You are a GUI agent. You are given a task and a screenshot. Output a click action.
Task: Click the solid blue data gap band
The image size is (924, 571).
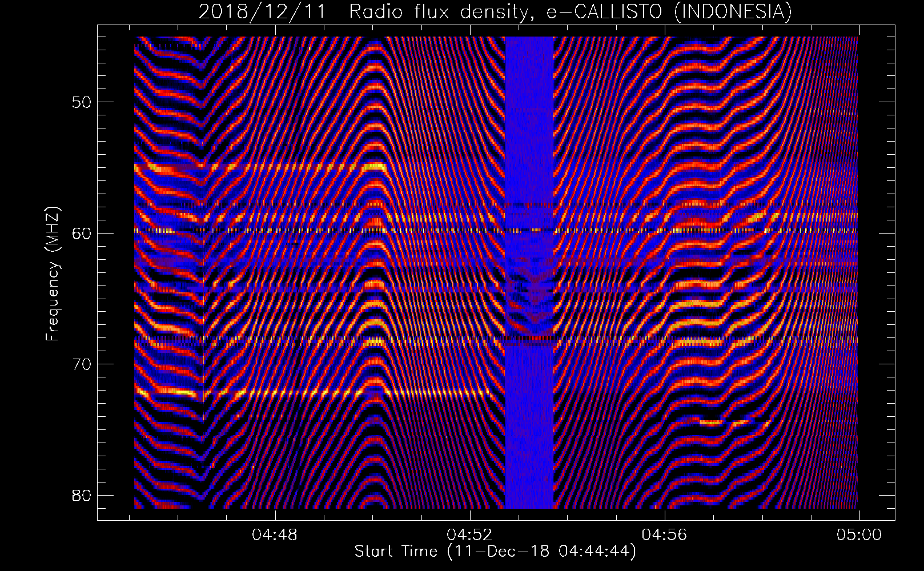[x=529, y=272]
